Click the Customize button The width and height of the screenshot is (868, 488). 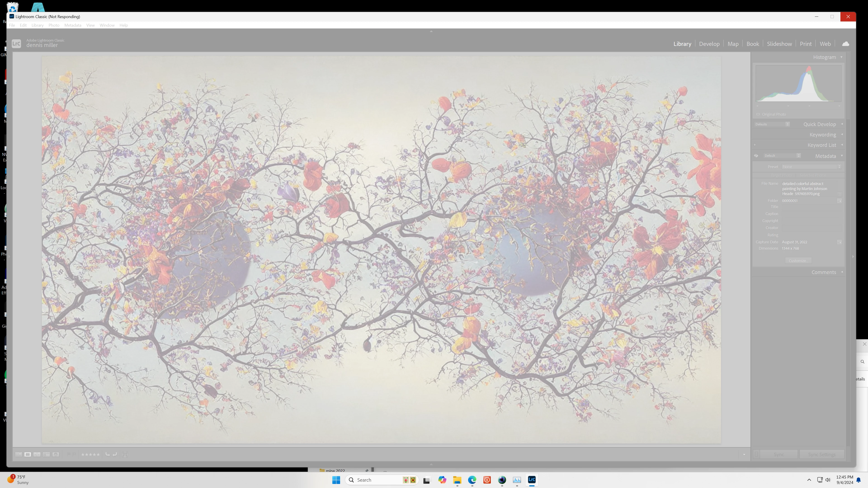click(x=798, y=261)
